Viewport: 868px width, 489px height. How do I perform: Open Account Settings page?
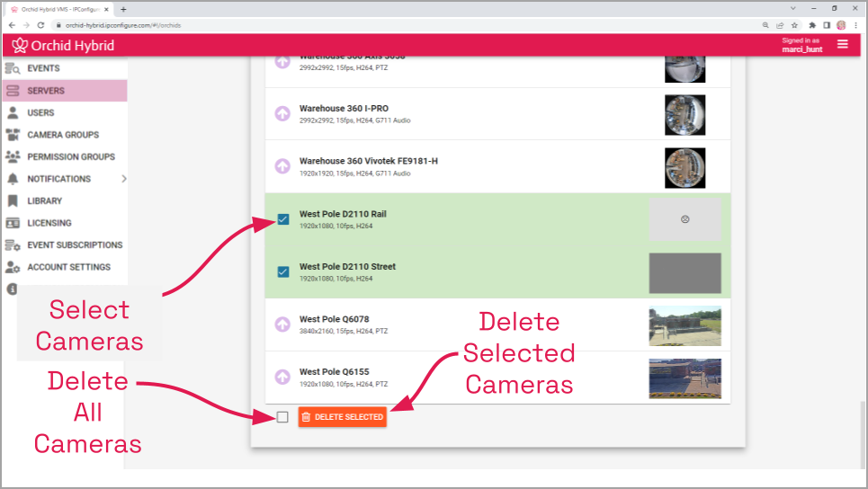pos(65,267)
